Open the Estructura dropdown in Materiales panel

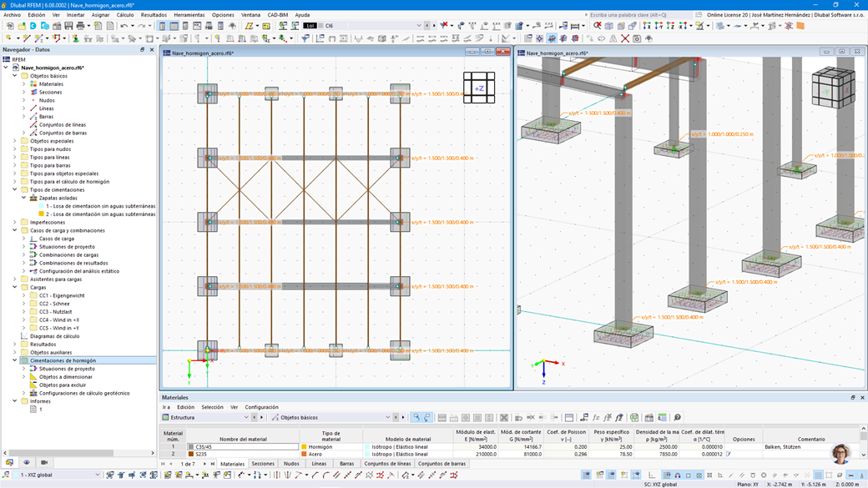click(x=205, y=417)
